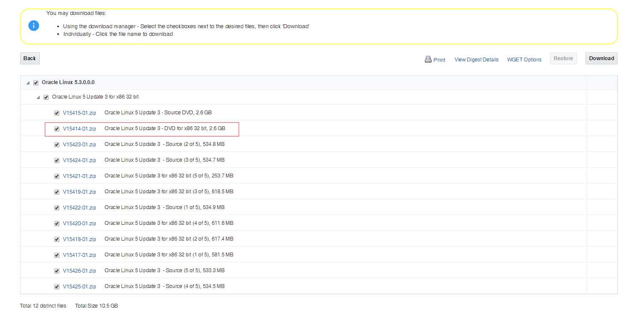Click the Download button
644x311 pixels.
pos(601,58)
